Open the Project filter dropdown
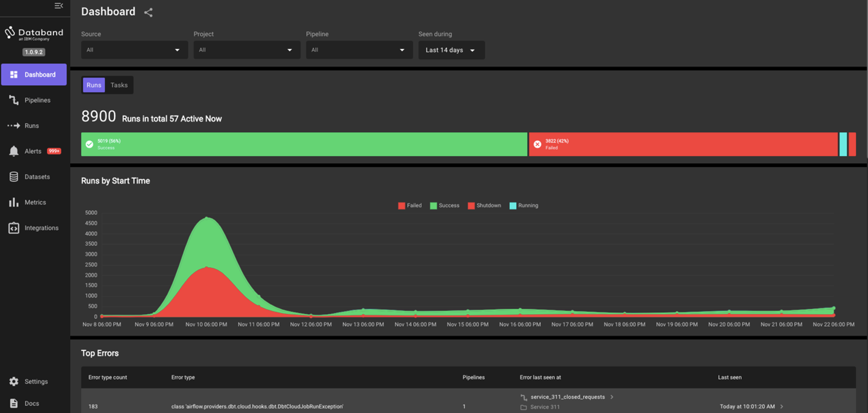The image size is (868, 413). [x=247, y=50]
